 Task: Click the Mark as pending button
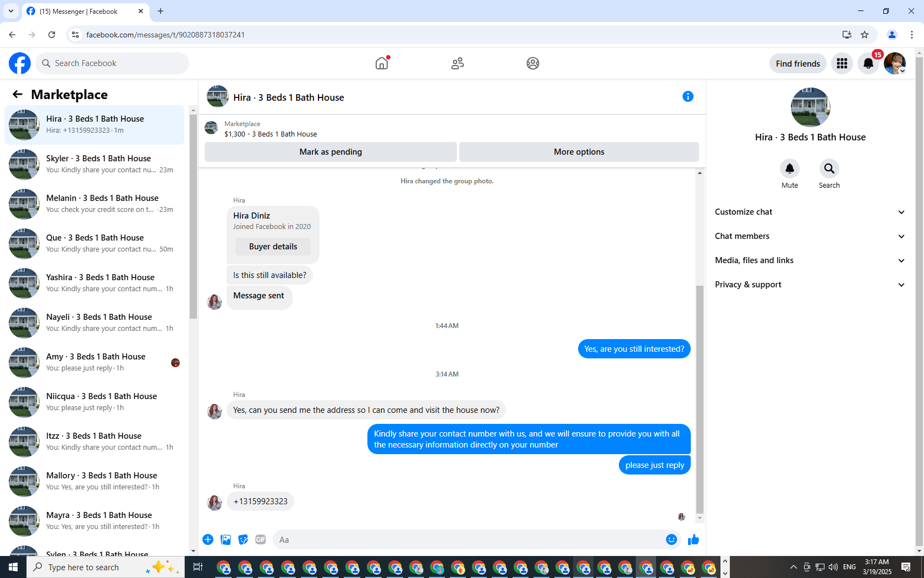point(331,152)
